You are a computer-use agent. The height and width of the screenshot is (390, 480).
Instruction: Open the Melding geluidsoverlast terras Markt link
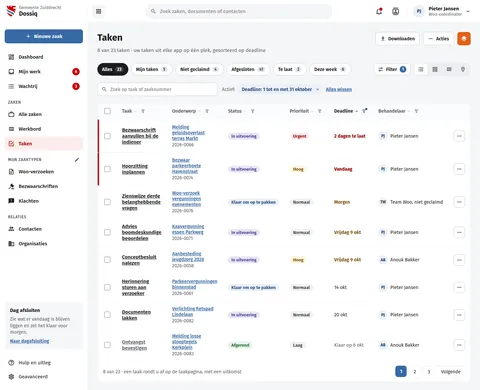pyautogui.click(x=188, y=133)
